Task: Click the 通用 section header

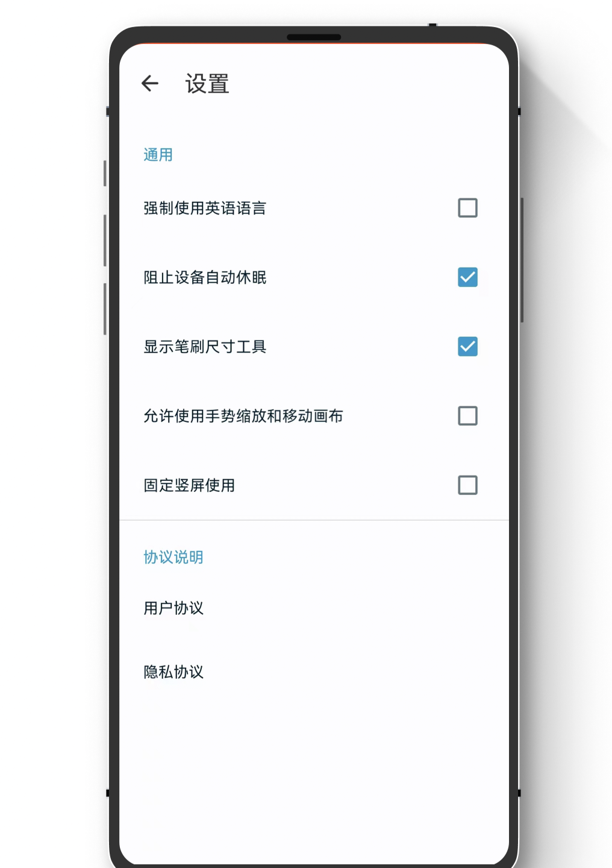Action: [x=158, y=155]
